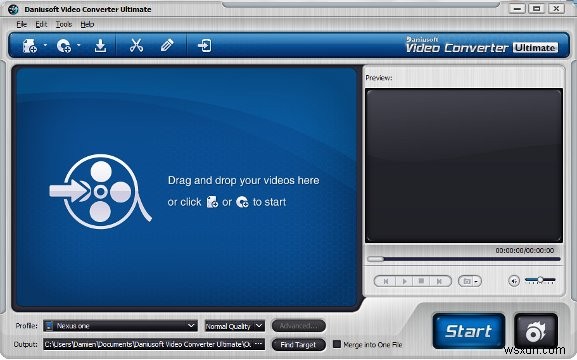Expand the Load DVD dropdown arrow
577x360 pixels.
tap(79, 45)
